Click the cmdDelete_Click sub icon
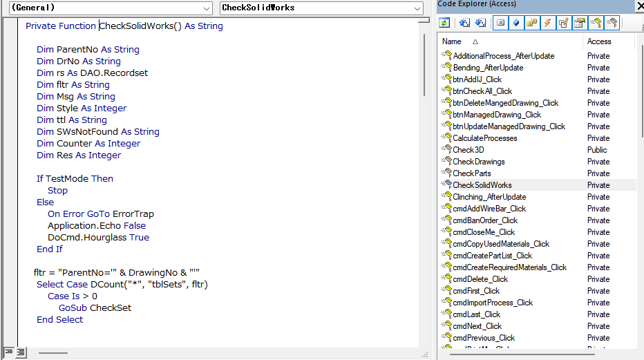 coord(446,278)
